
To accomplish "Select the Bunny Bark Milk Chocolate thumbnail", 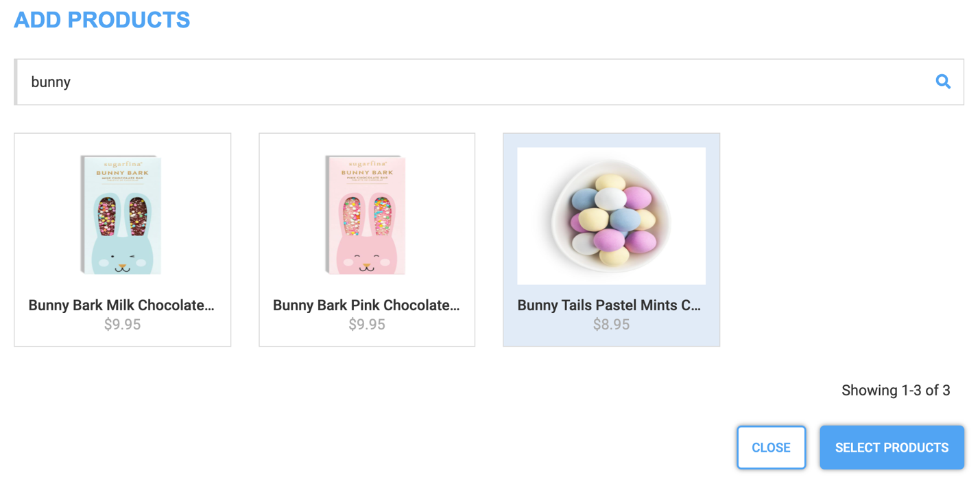I will click(x=121, y=215).
